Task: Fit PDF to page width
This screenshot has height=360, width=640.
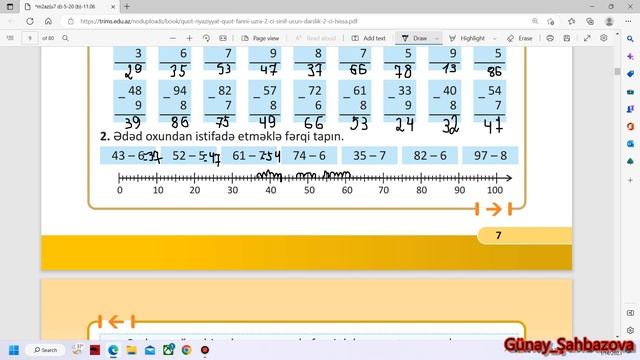Action: pos(223,38)
